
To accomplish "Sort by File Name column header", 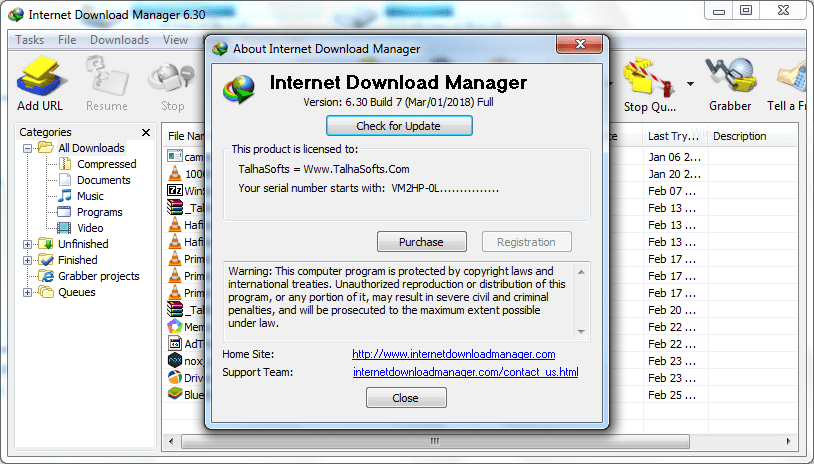I will click(186, 136).
